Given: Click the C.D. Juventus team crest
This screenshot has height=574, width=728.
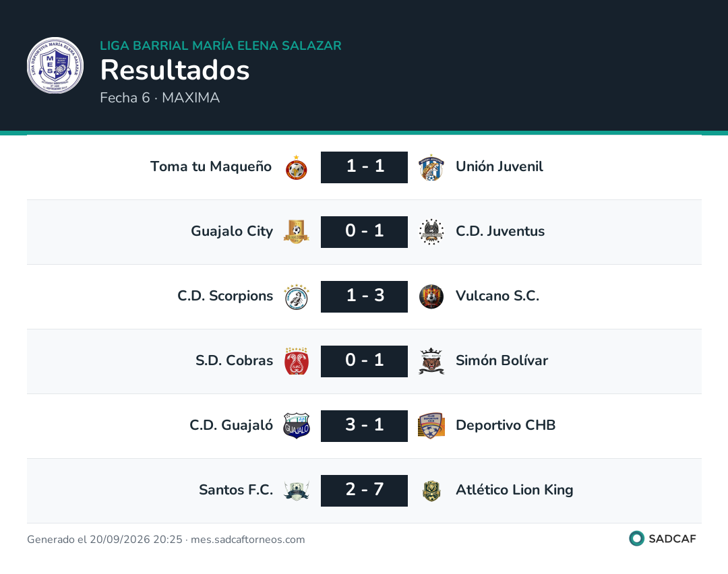Looking at the screenshot, I should 431,232.
